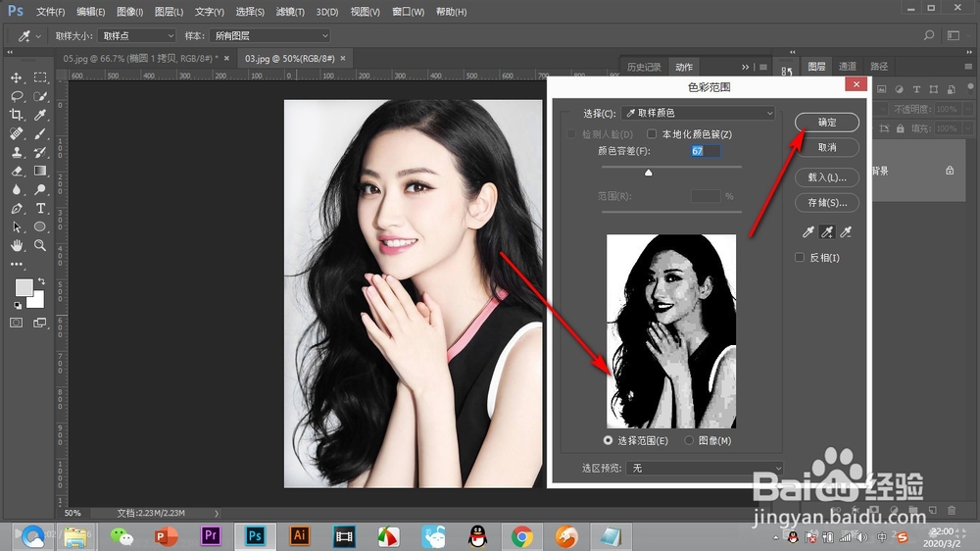Click the OK (确定) button
Image resolution: width=980 pixels, height=551 pixels.
coord(827,123)
